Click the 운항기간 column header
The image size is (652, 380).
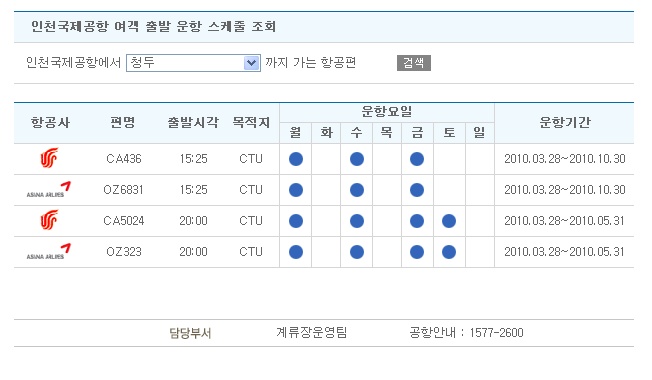[x=564, y=123]
